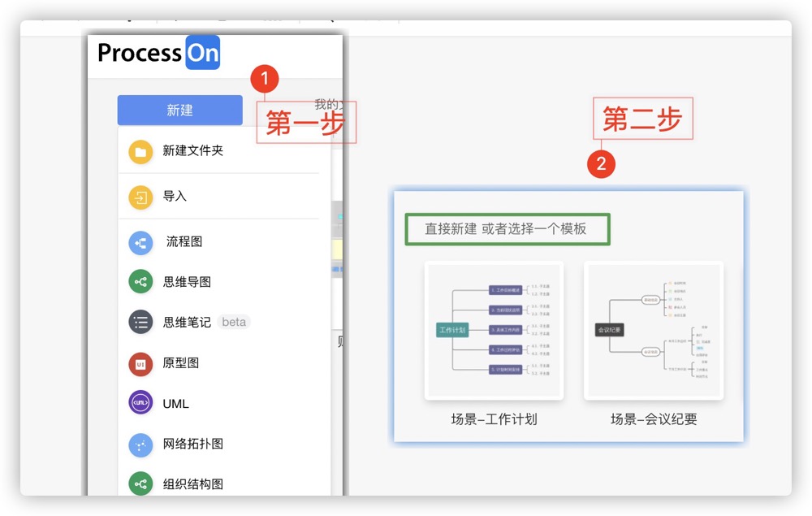Click the yellow 导入 import icon
Viewport: 812px width, 516px height.
140,197
